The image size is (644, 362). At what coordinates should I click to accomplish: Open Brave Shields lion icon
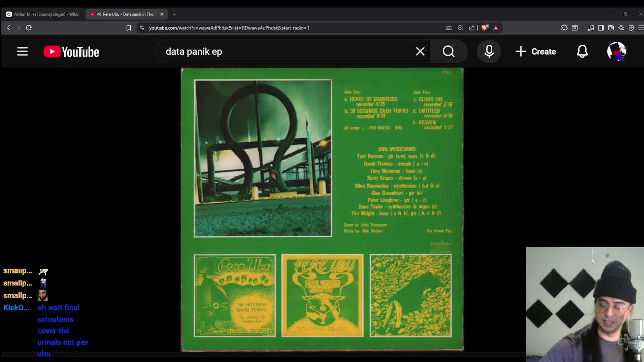point(485,28)
